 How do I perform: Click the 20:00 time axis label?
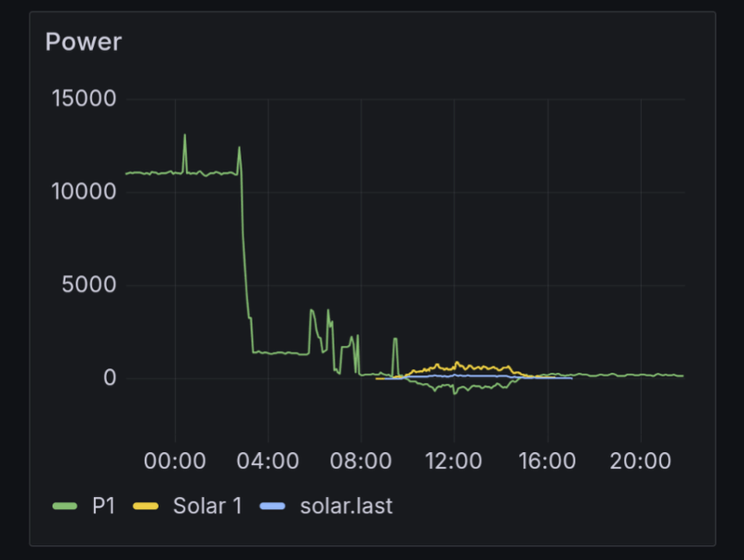(641, 460)
